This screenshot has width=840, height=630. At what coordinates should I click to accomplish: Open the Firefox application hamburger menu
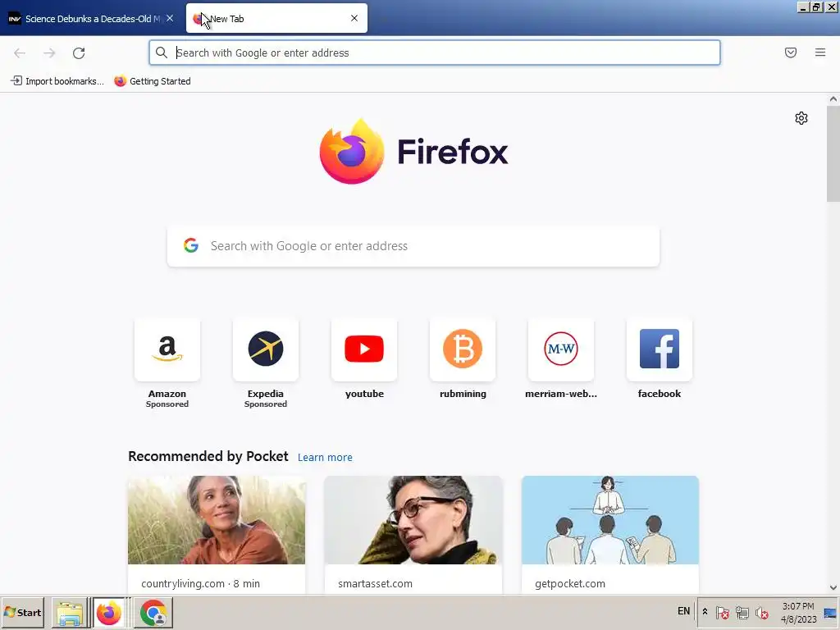[820, 52]
